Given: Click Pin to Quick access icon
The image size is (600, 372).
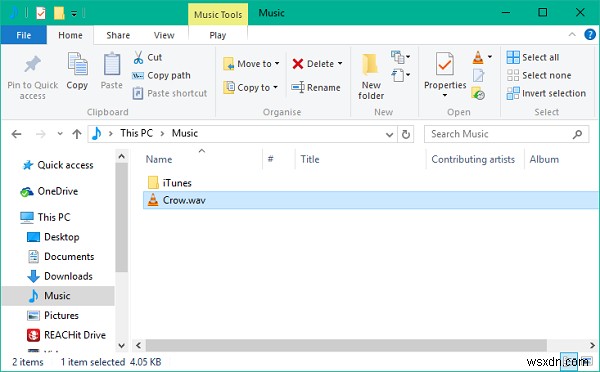Looking at the screenshot, I should [x=33, y=64].
